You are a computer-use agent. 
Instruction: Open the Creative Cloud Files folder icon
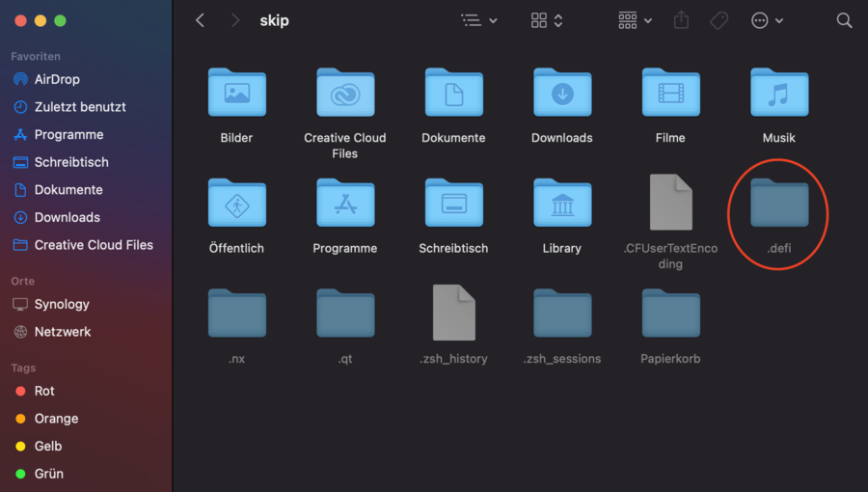pyautogui.click(x=344, y=94)
